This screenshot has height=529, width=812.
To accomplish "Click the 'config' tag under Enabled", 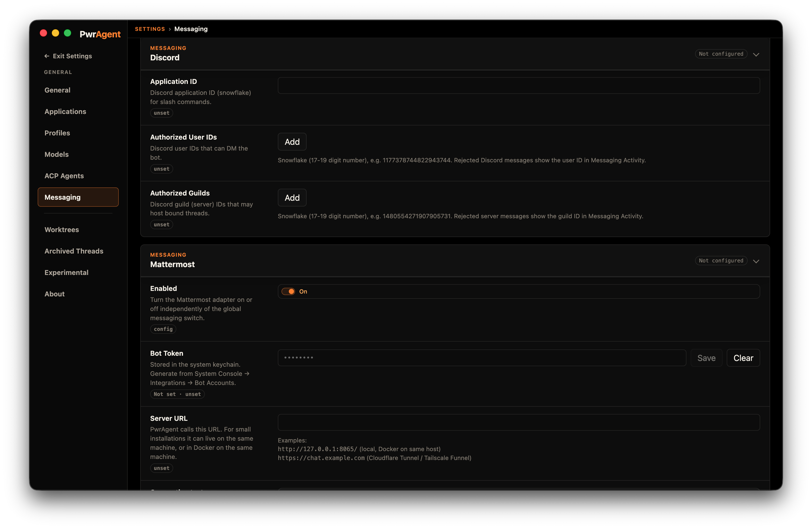I will pos(163,329).
